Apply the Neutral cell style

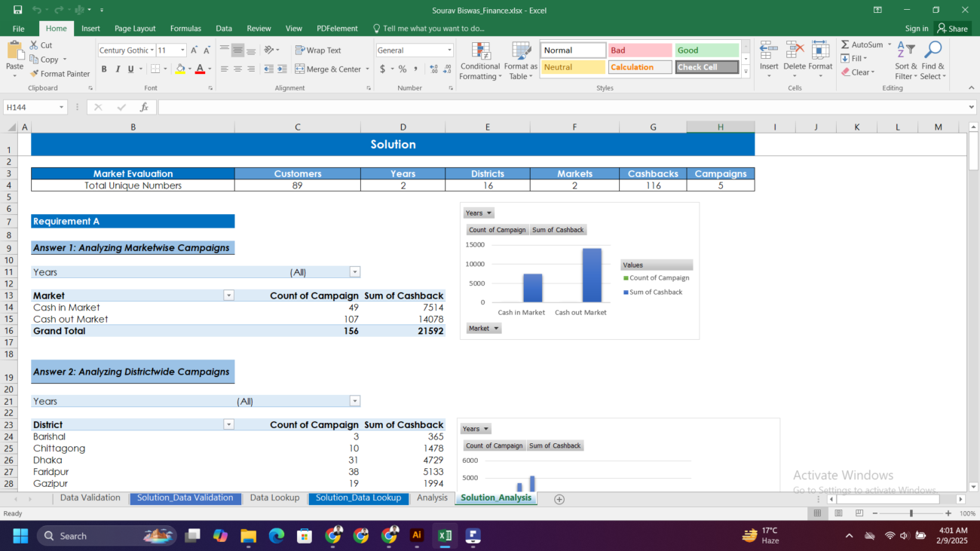[573, 67]
